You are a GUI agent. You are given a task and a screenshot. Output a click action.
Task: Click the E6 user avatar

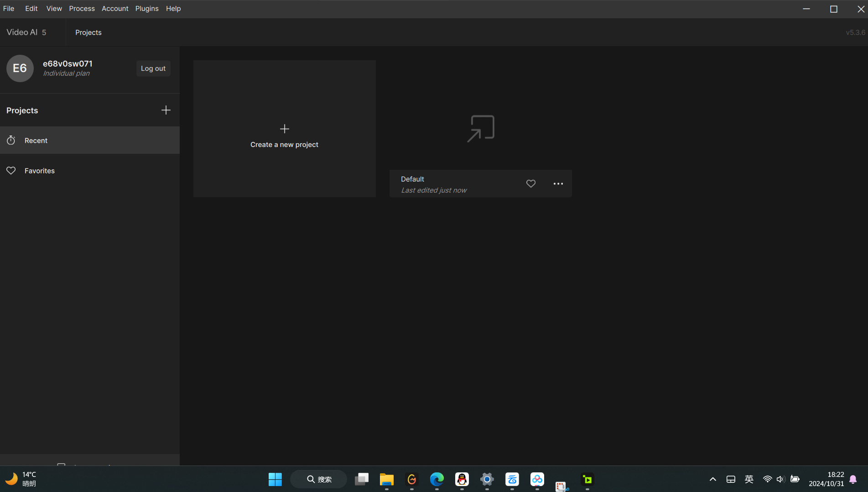point(20,68)
